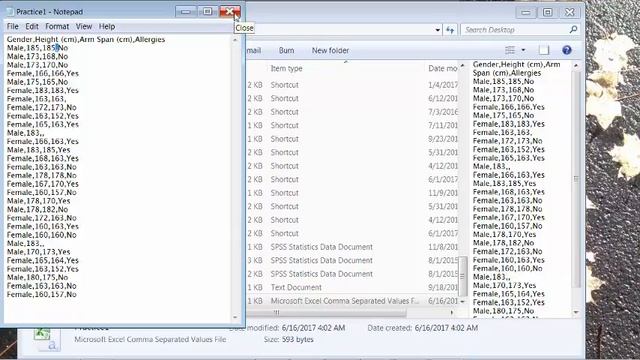640x360 pixels.
Task: Open the address bar history dropdown
Action: pyautogui.click(x=438, y=30)
